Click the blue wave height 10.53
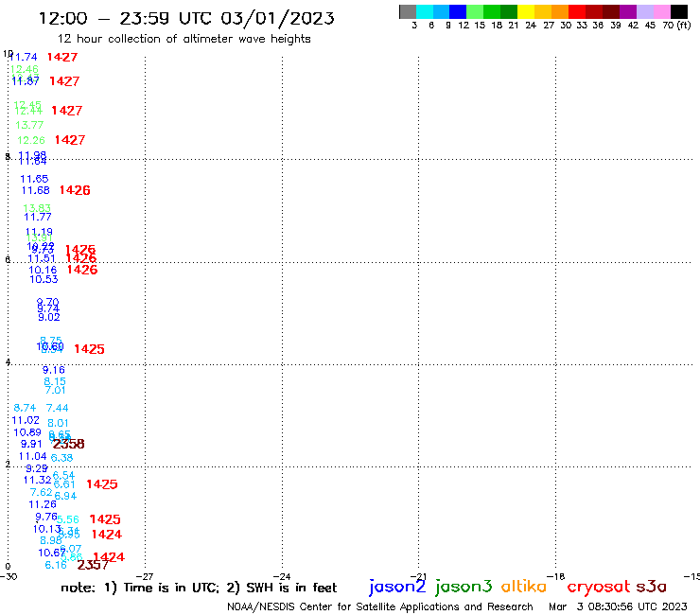700x615 pixels. 44,279
